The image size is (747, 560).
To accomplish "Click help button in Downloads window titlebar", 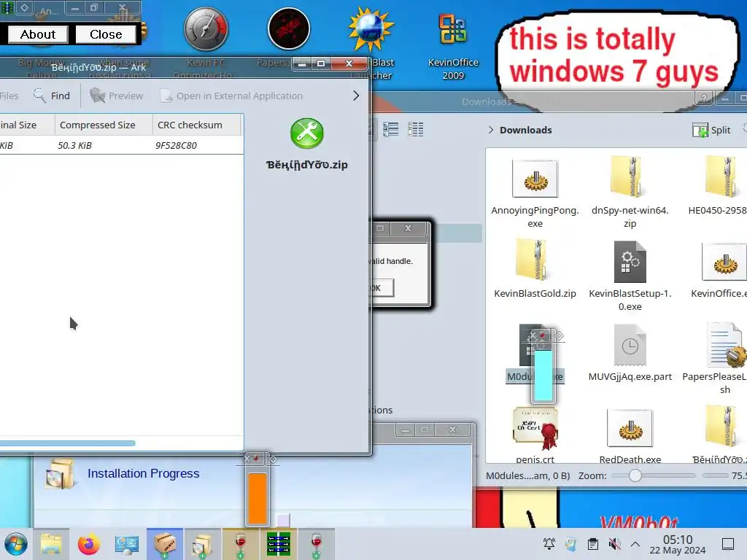I will coord(704,98).
